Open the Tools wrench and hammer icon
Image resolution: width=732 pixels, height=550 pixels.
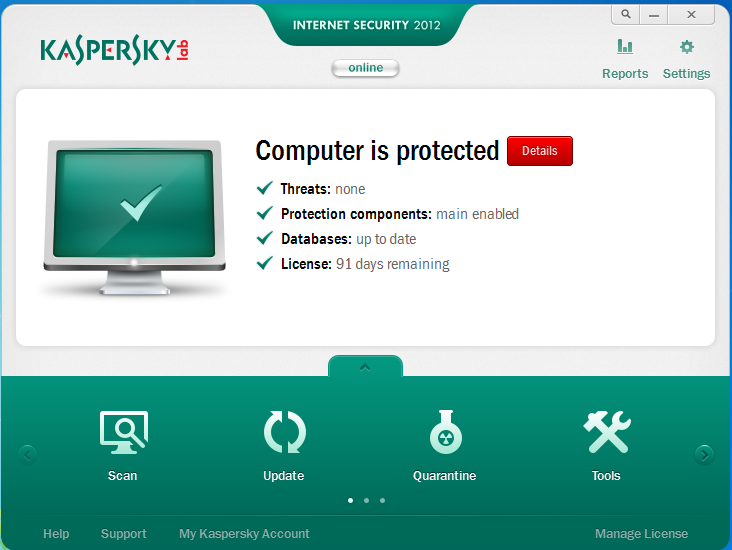click(x=607, y=432)
